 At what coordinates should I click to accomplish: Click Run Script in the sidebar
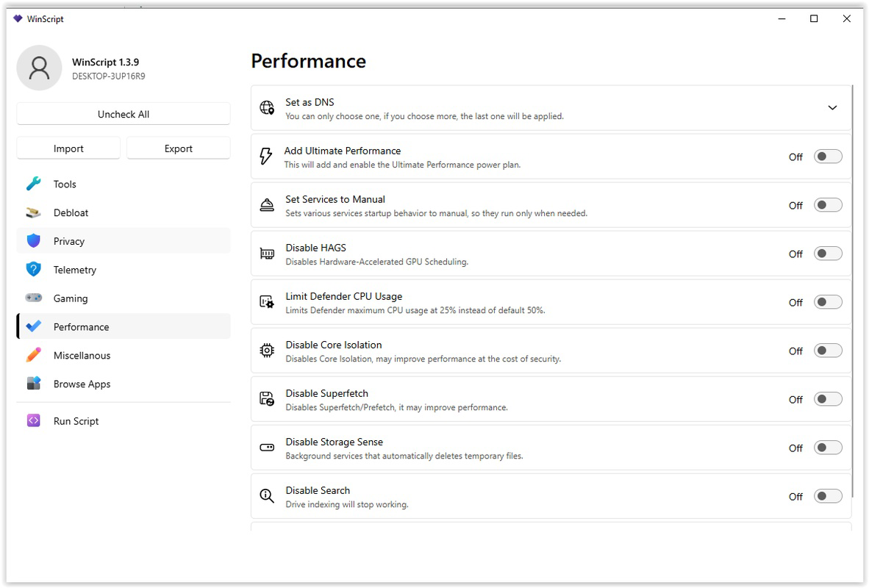[x=124, y=420]
